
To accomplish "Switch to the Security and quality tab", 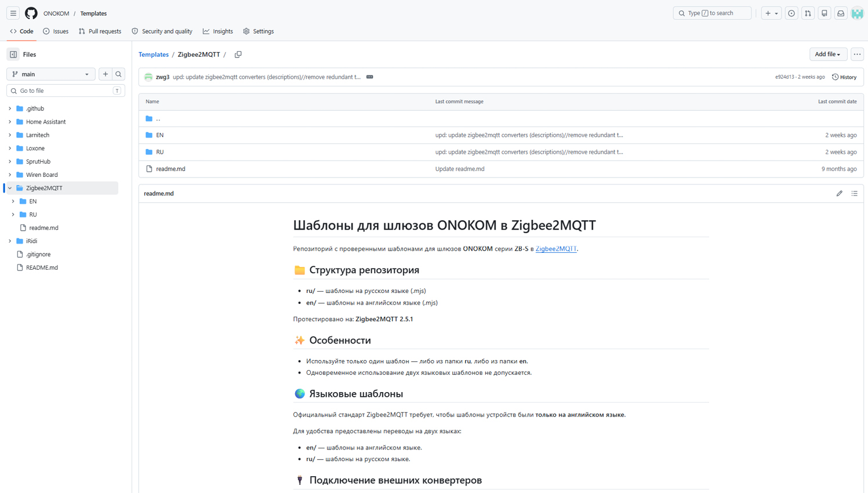I will point(162,31).
